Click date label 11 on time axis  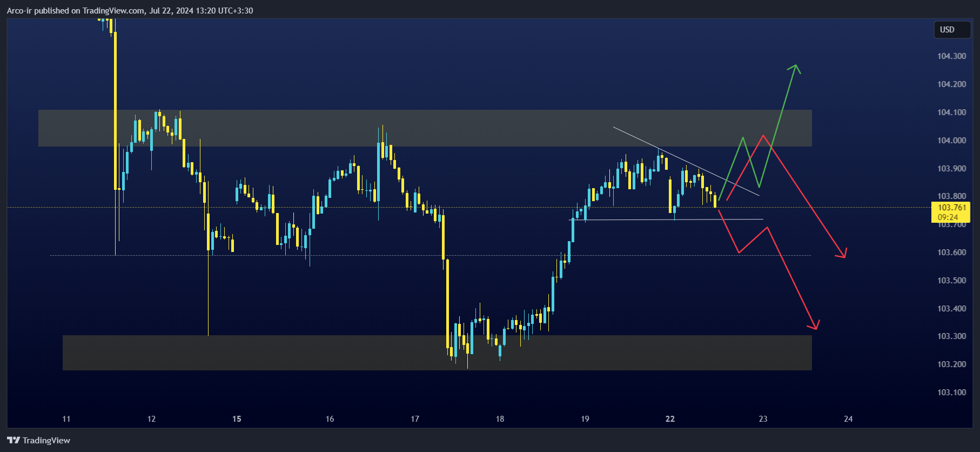pos(66,419)
